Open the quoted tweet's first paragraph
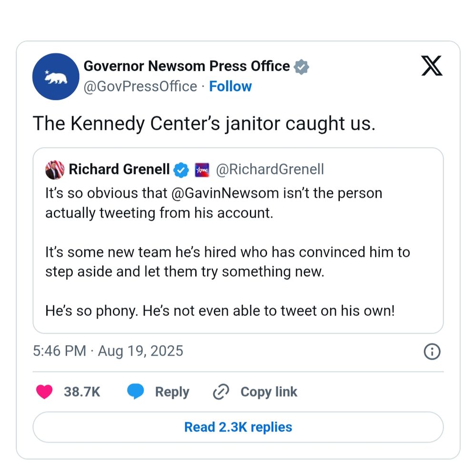The image size is (476, 476). click(x=214, y=203)
